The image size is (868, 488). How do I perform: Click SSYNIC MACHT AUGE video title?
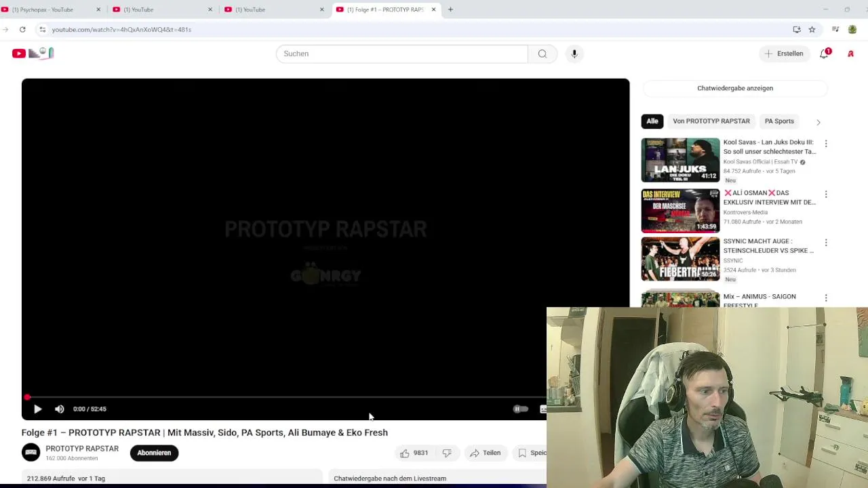click(768, 246)
